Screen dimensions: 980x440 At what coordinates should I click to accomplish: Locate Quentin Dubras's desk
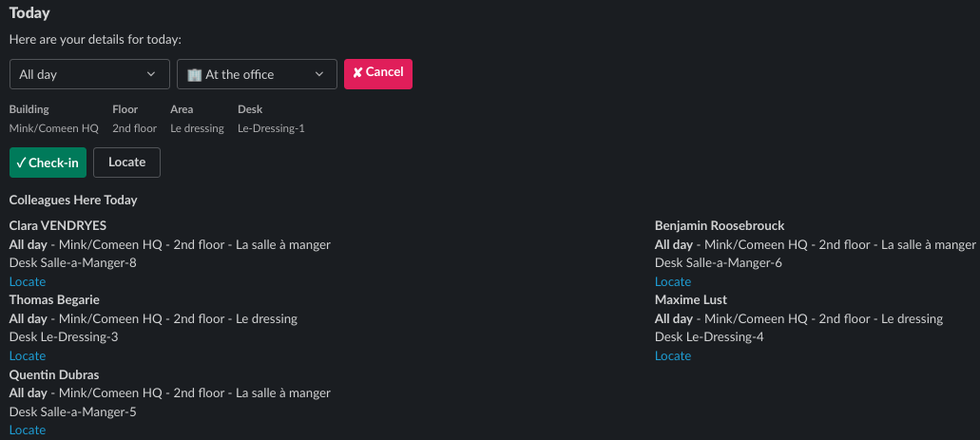28,430
